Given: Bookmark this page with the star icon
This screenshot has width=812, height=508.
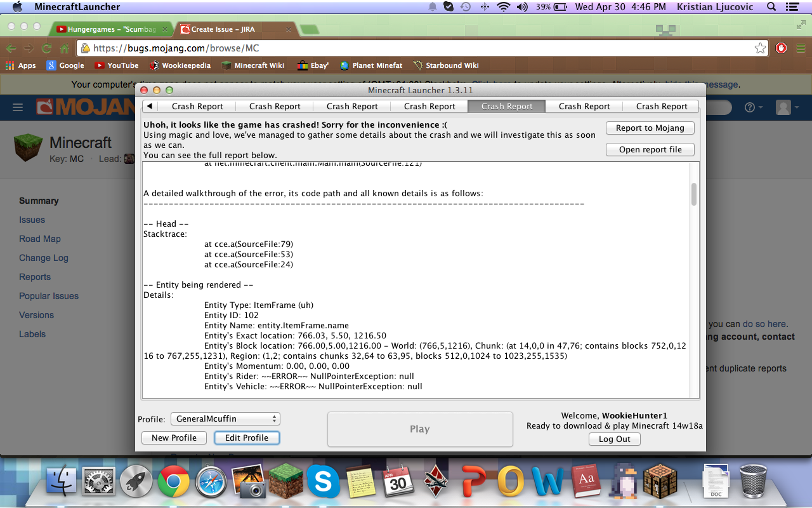Looking at the screenshot, I should click(760, 48).
